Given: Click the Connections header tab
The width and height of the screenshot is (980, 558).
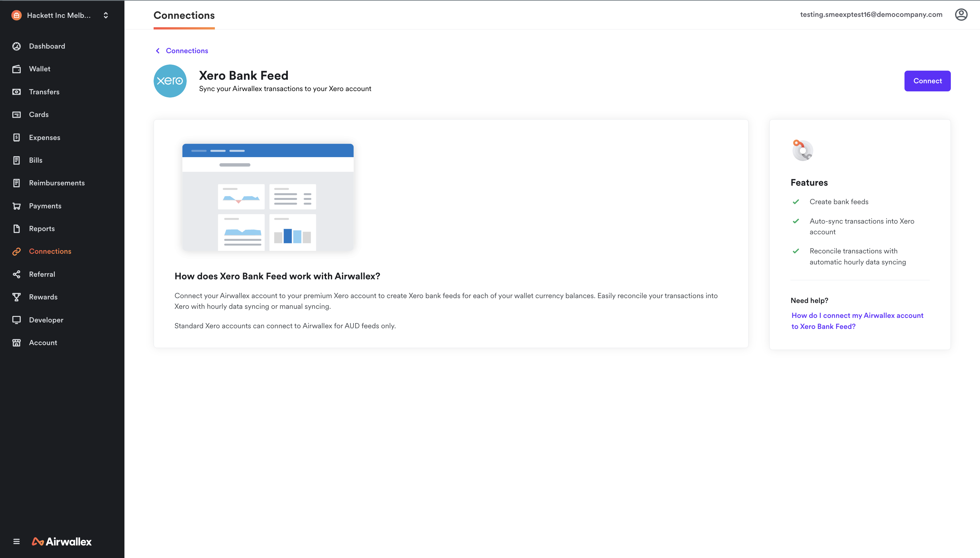Looking at the screenshot, I should coord(184,15).
